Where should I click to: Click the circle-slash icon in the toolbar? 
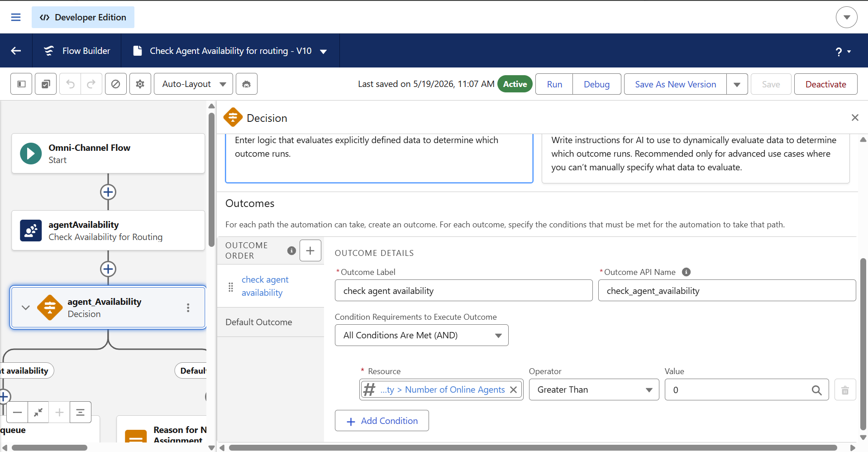tap(115, 84)
